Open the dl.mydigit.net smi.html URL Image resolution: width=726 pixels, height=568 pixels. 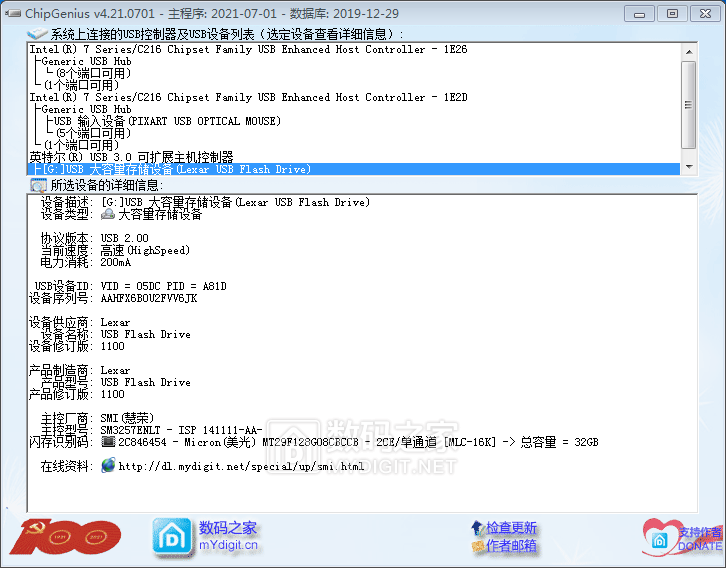(241, 466)
